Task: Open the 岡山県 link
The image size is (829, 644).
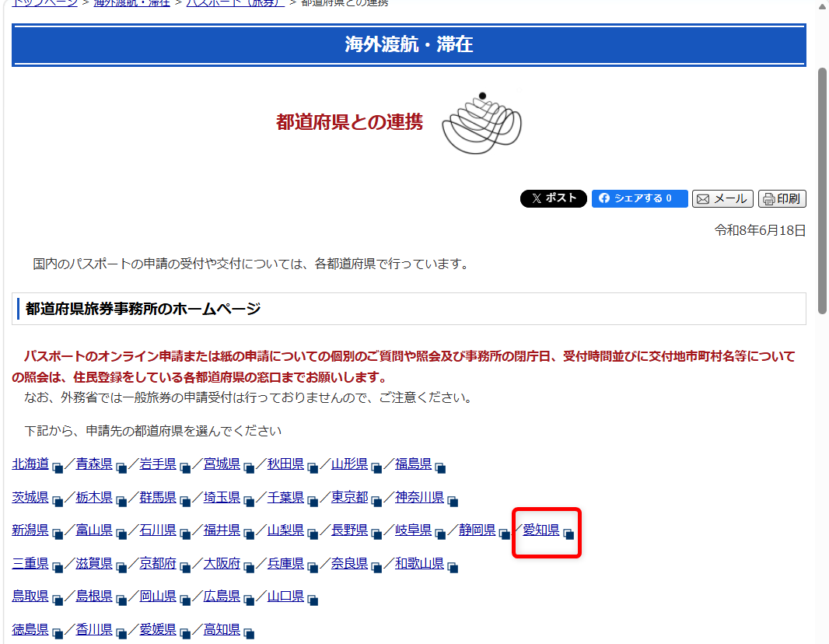Action: (158, 596)
